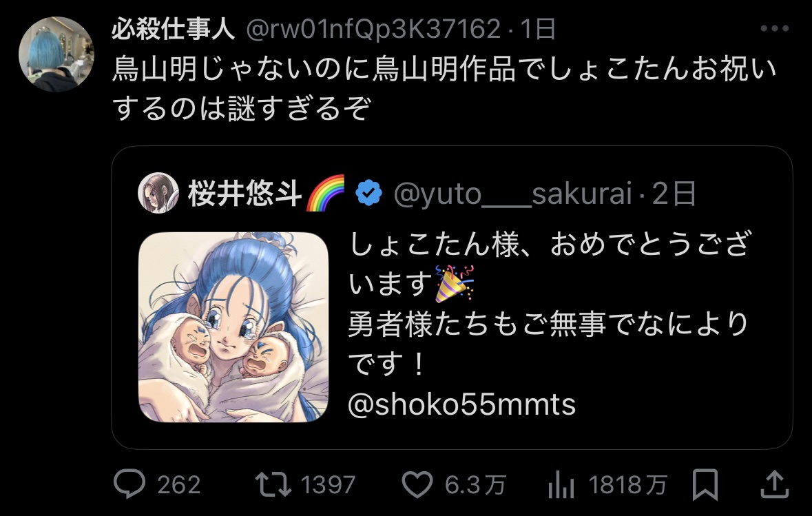812x516 pixels.
Task: Open view analytics bar chart icon
Action: (x=561, y=484)
